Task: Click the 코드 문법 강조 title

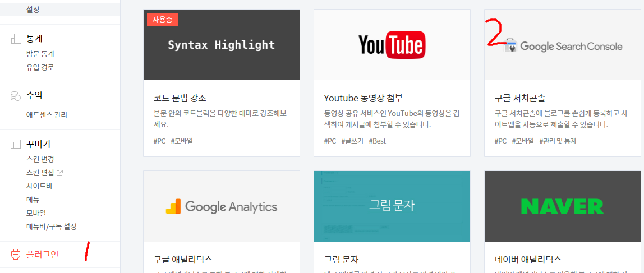Action: point(180,98)
